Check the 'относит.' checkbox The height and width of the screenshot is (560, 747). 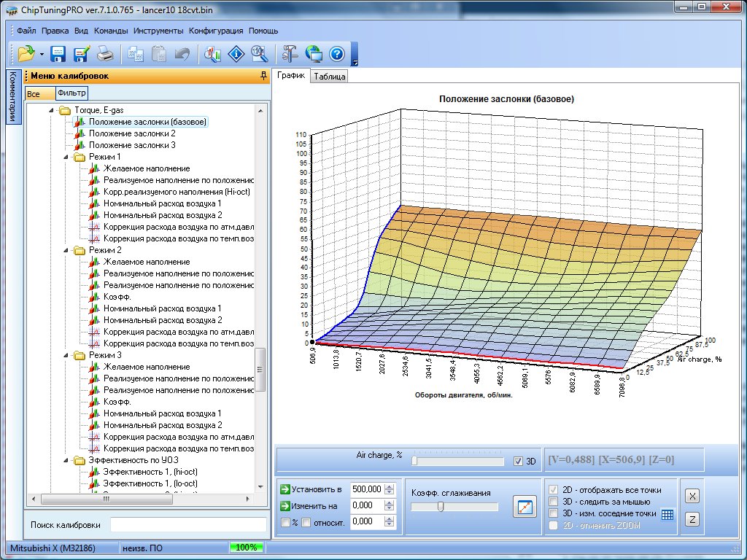click(307, 522)
